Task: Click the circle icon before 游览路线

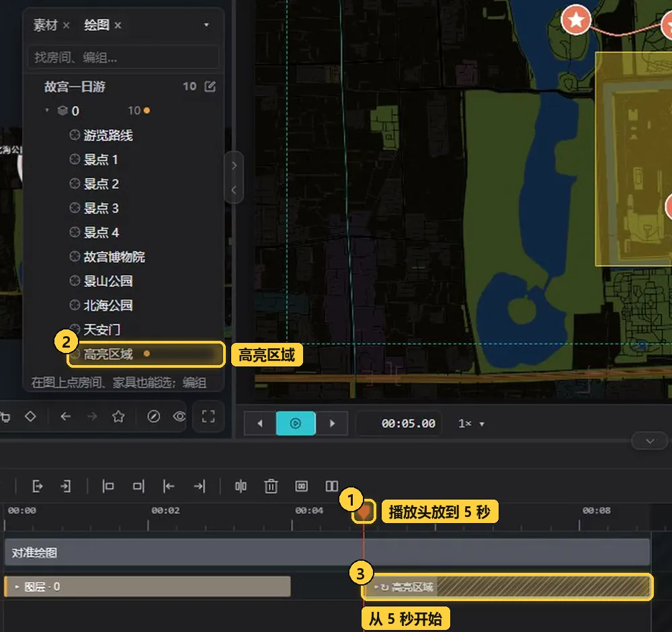Action: click(x=75, y=135)
